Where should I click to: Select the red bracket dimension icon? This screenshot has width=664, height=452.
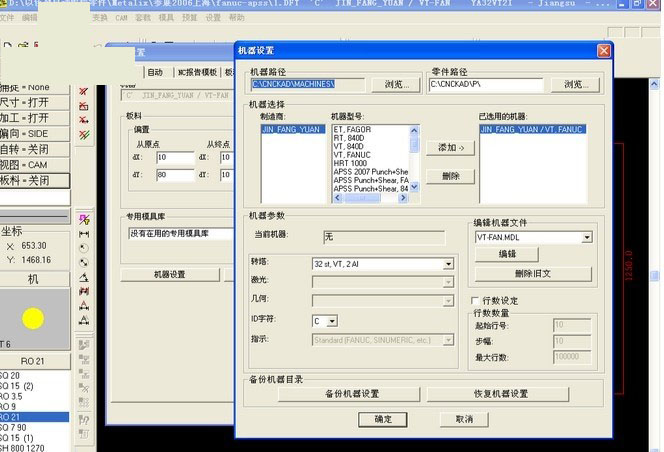[x=84, y=291]
